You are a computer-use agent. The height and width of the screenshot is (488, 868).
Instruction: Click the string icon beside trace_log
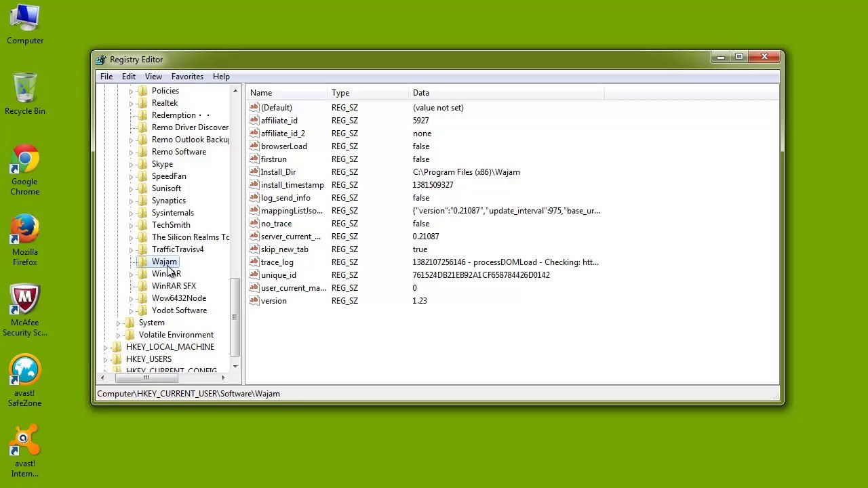click(254, 262)
